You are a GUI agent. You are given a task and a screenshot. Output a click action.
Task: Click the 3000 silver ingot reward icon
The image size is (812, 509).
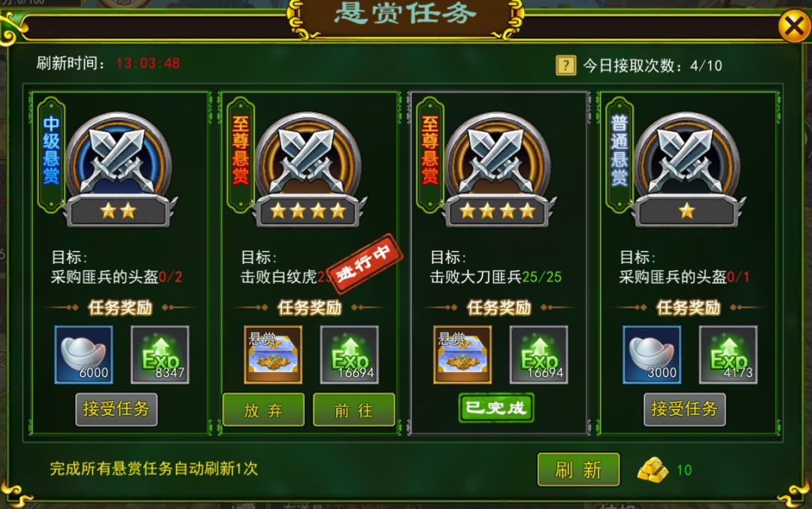[x=651, y=355]
